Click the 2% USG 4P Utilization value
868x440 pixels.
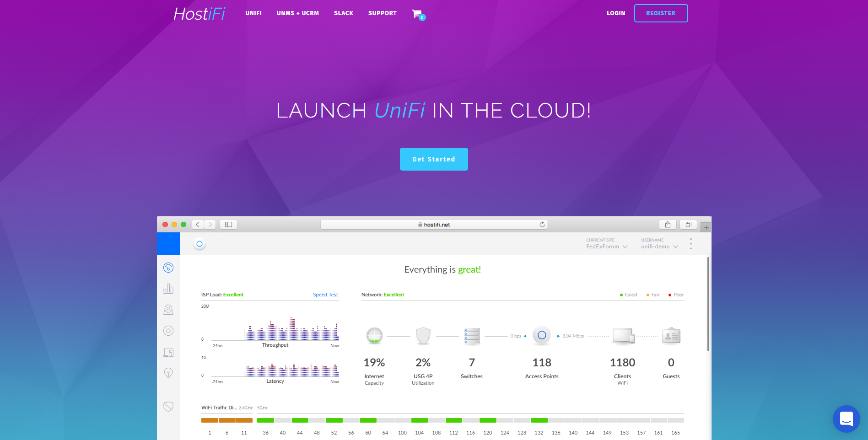423,363
